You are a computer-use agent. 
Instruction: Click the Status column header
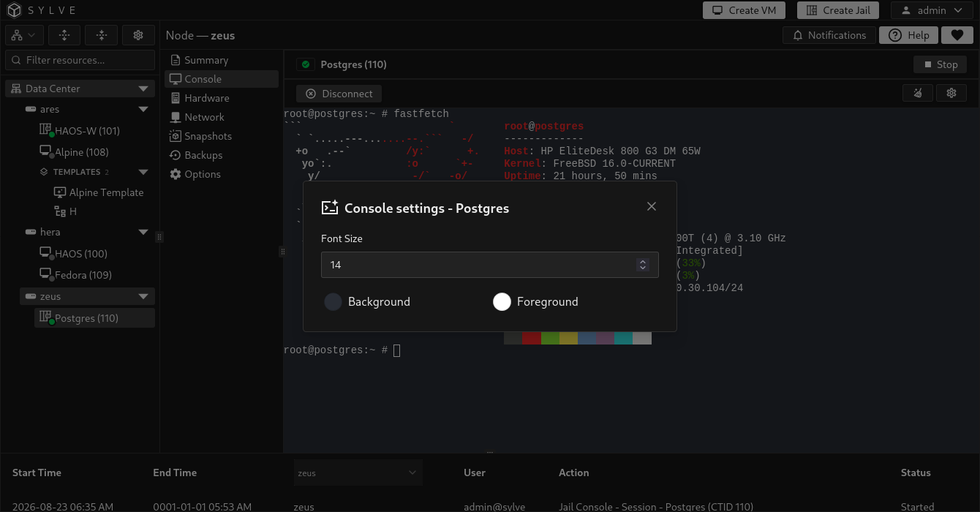click(x=916, y=473)
